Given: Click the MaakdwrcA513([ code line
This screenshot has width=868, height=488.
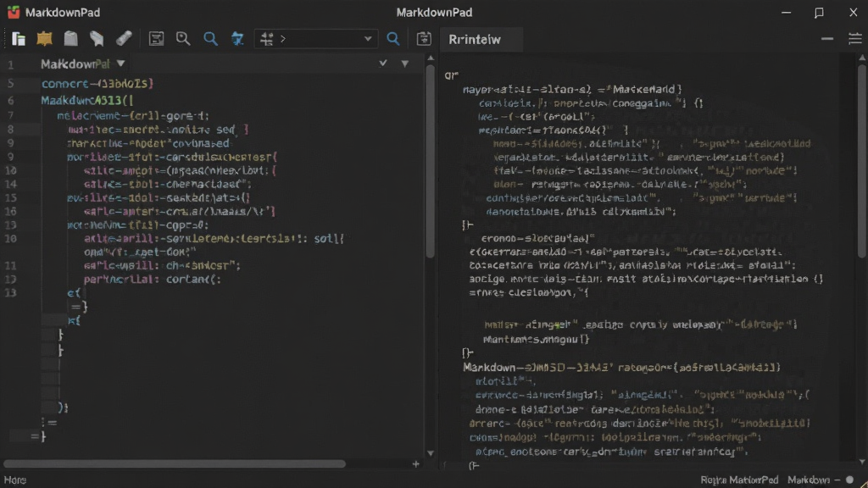Looking at the screenshot, I should [x=87, y=100].
